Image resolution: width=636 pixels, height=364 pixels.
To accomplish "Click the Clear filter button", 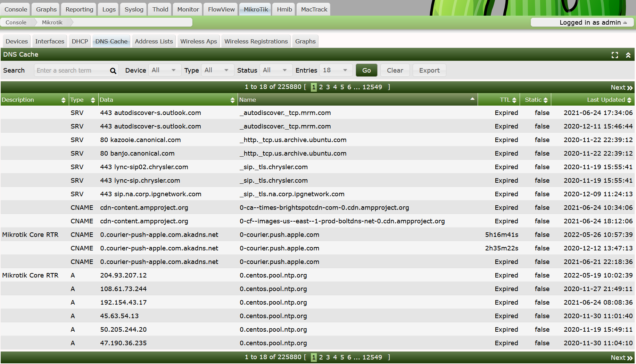I will (395, 70).
